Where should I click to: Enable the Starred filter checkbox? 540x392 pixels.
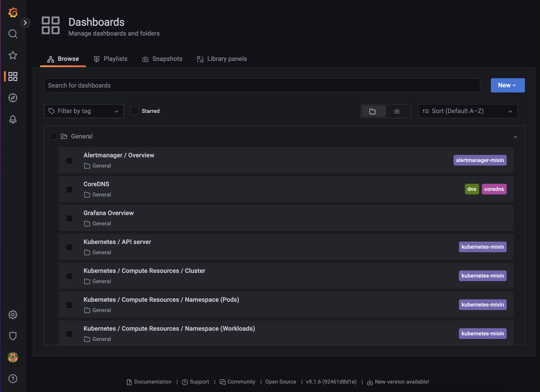[x=134, y=111]
